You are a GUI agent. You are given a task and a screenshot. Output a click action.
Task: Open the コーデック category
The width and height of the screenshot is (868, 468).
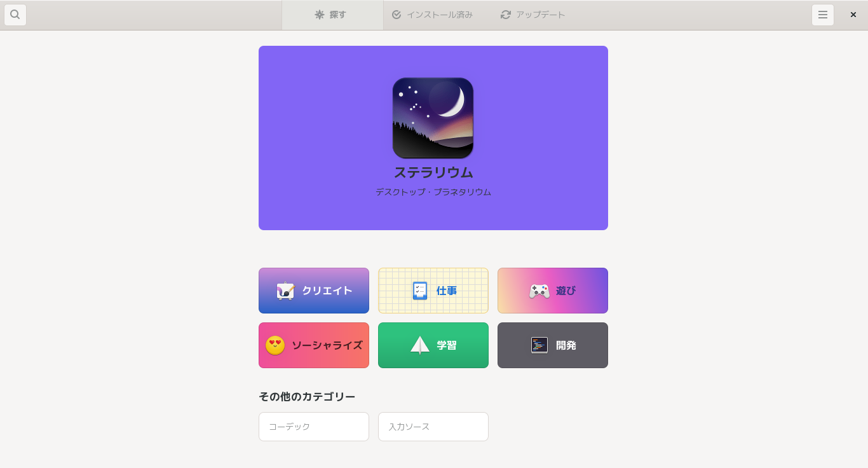(314, 427)
